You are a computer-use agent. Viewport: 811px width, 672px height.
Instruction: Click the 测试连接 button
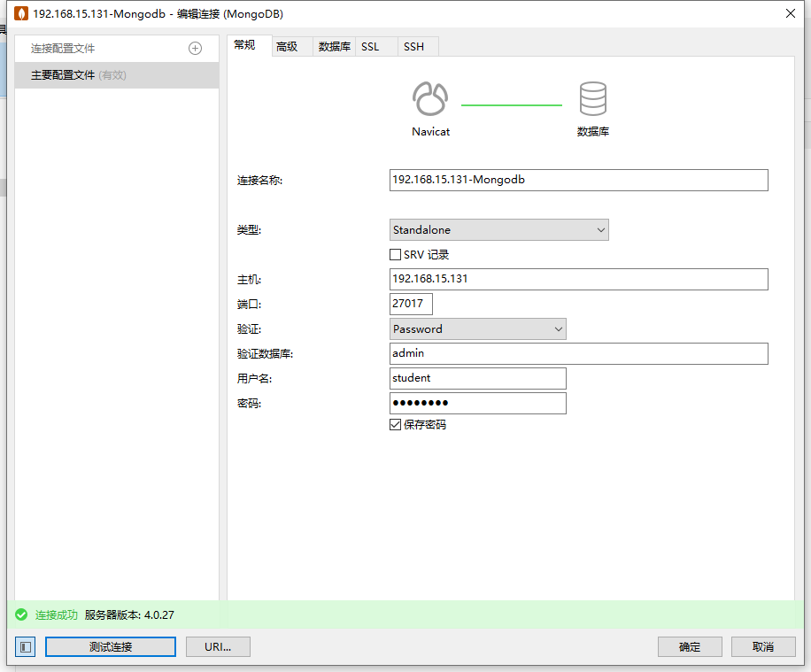(111, 646)
